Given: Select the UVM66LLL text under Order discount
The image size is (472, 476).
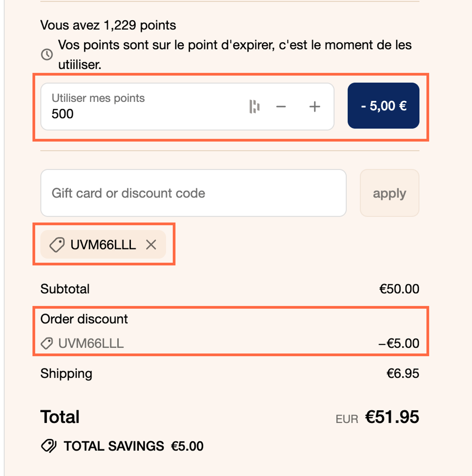Looking at the screenshot, I should point(91,343).
